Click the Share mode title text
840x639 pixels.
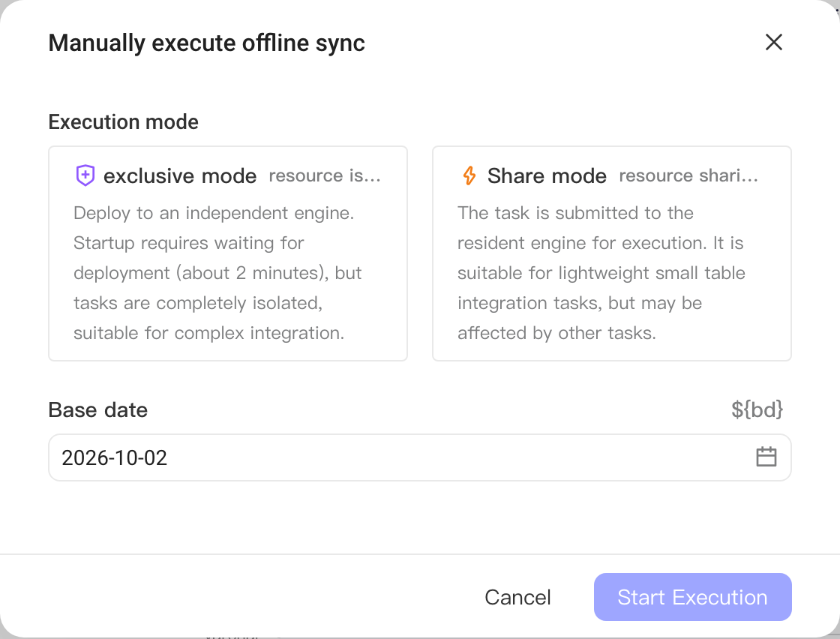pyautogui.click(x=547, y=175)
